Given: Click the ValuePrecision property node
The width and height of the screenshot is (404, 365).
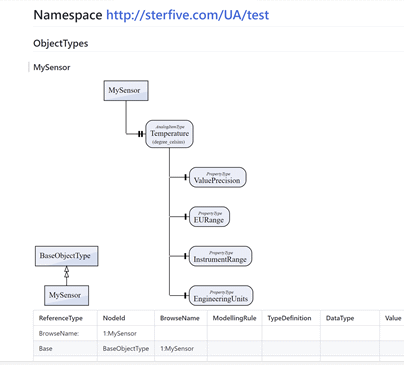Looking at the screenshot, I should 218,177.
